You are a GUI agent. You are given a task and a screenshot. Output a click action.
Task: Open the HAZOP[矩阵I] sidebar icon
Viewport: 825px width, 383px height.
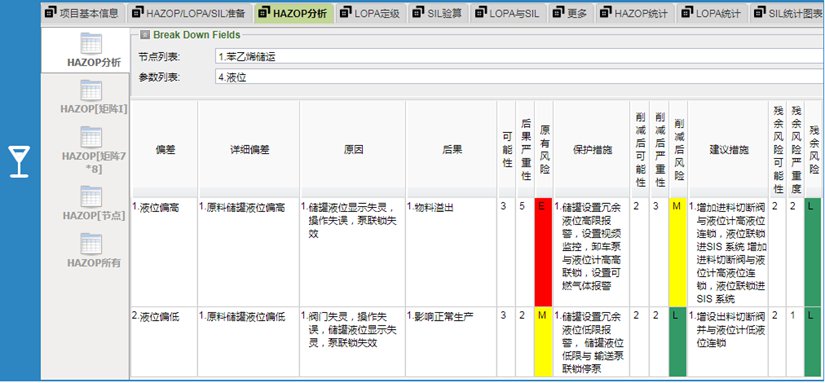click(91, 90)
